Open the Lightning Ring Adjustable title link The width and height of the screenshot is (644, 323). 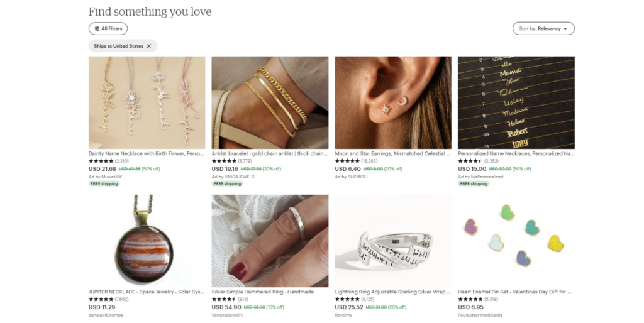pos(393,292)
